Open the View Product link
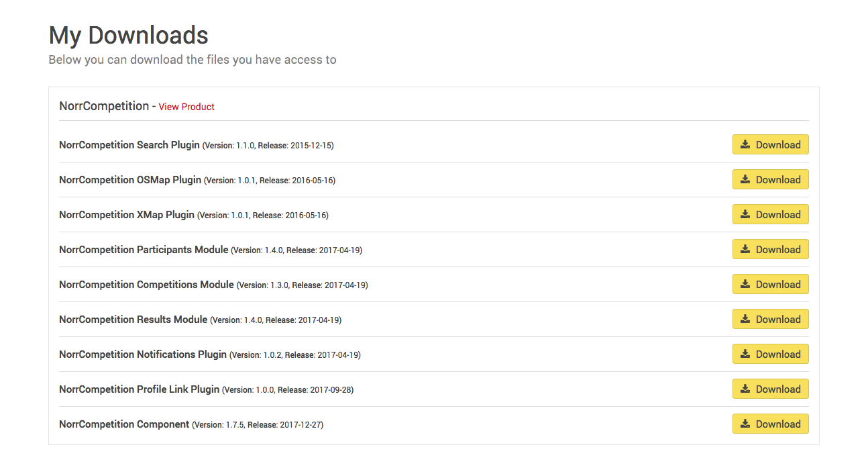868x476 pixels. coord(186,107)
